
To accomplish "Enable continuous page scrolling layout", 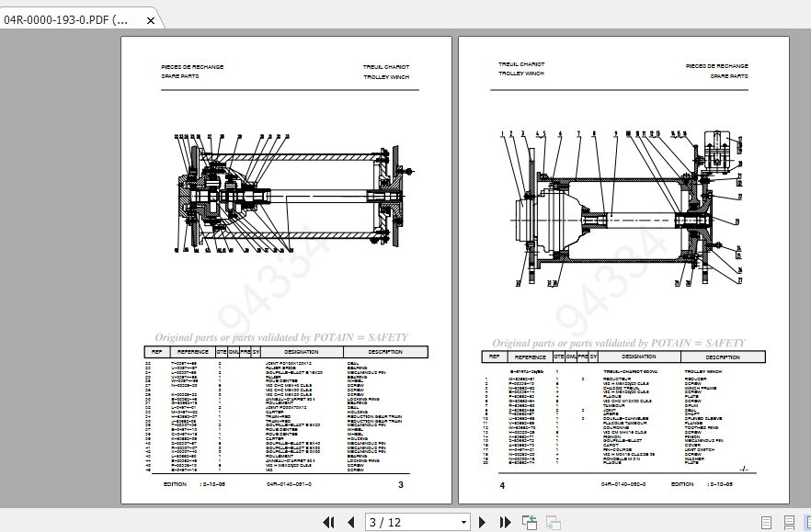I will (x=789, y=522).
